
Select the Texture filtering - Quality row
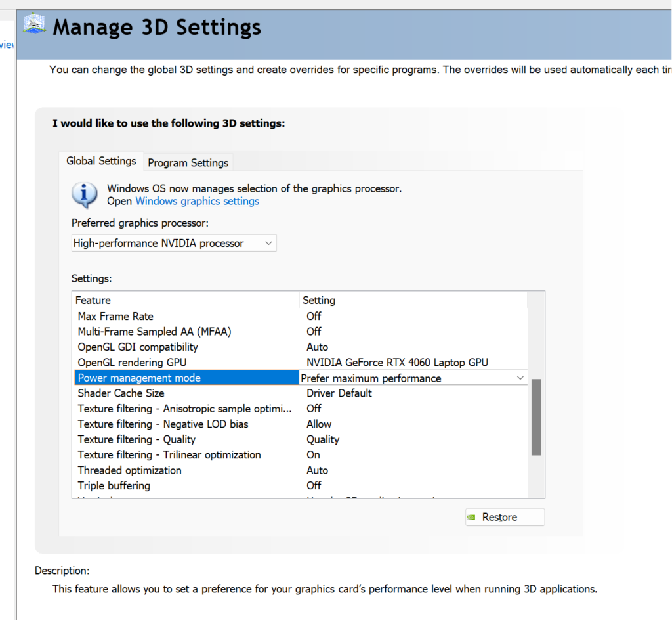click(x=301, y=439)
